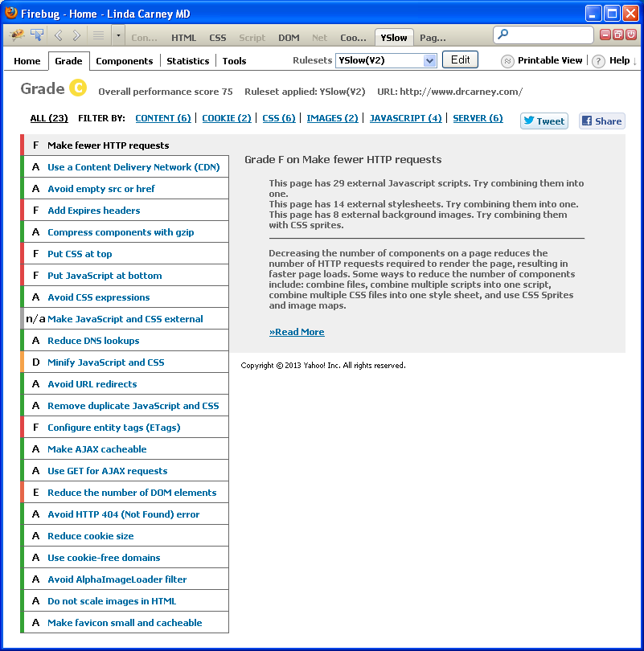Click the Printable View text link
Viewport: 644px width, 651px height.
550,60
